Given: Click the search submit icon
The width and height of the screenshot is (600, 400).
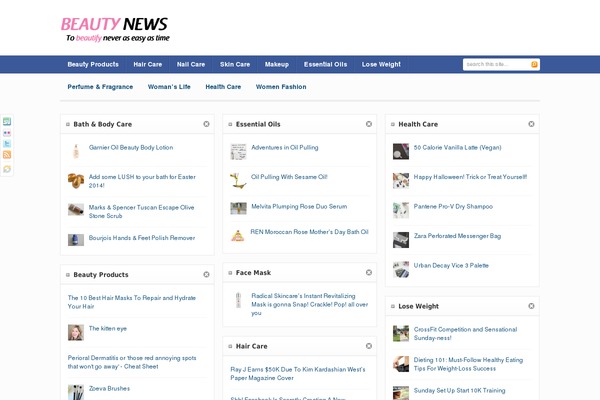Looking at the screenshot, I should [534, 64].
